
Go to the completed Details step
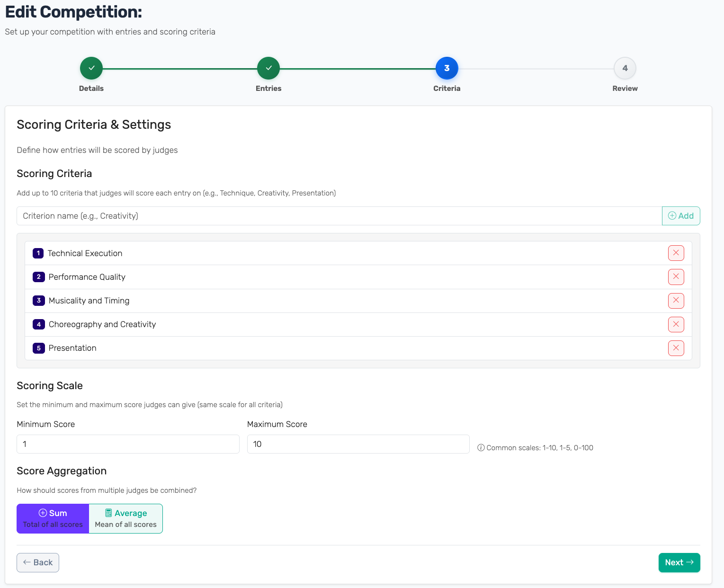[91, 68]
